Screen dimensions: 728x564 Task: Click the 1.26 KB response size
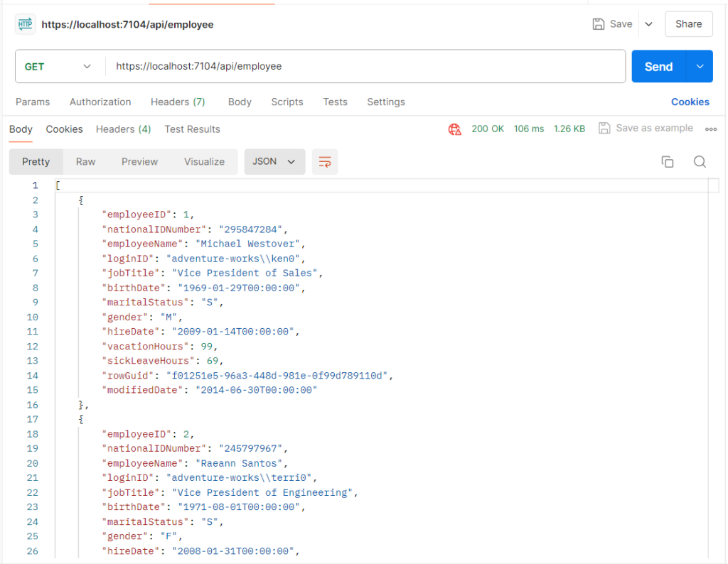click(569, 129)
